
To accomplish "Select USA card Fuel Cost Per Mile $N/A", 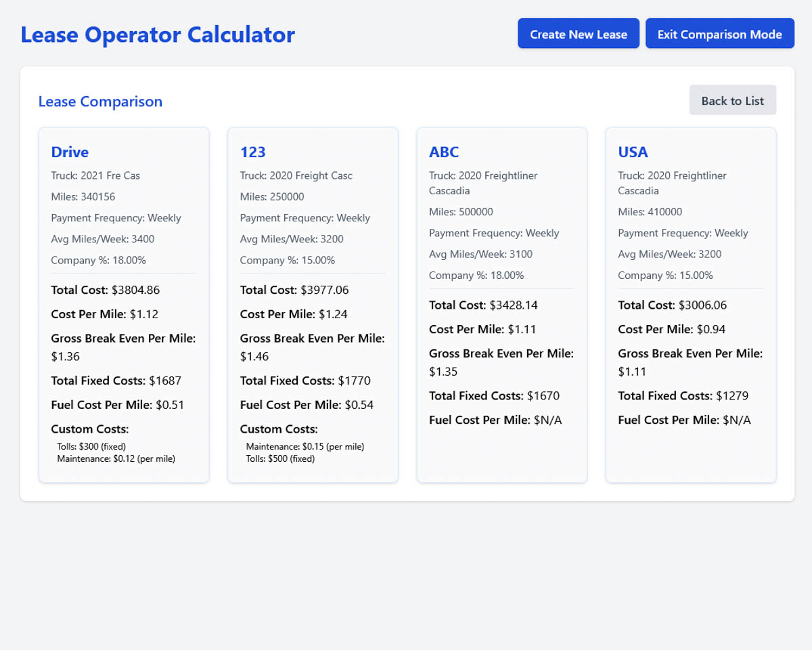I will tap(684, 420).
